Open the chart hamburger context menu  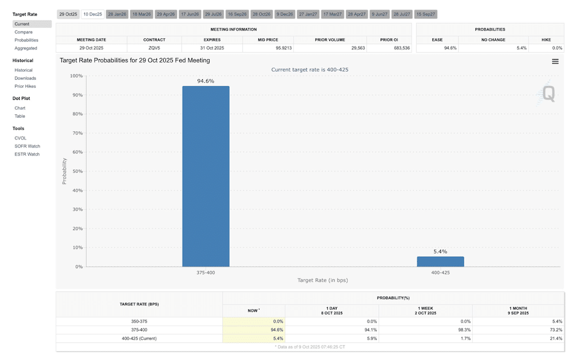(555, 61)
